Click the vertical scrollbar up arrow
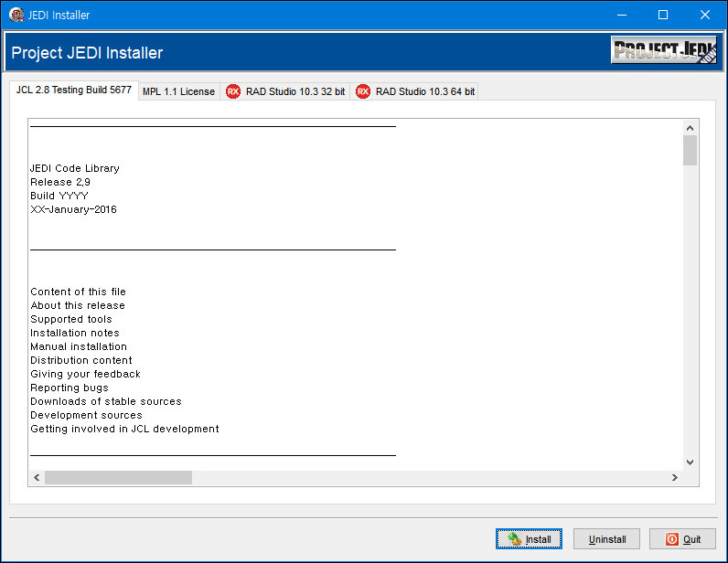728x563 pixels. pyautogui.click(x=690, y=128)
